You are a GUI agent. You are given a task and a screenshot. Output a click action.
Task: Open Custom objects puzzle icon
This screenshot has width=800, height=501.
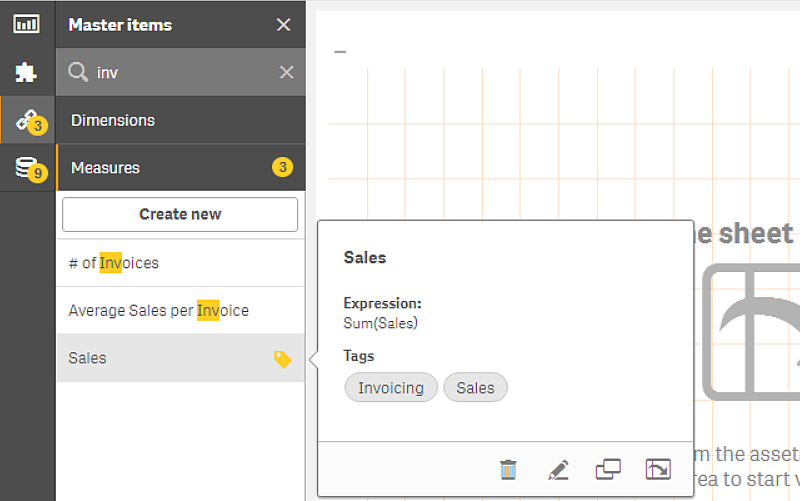[26, 72]
